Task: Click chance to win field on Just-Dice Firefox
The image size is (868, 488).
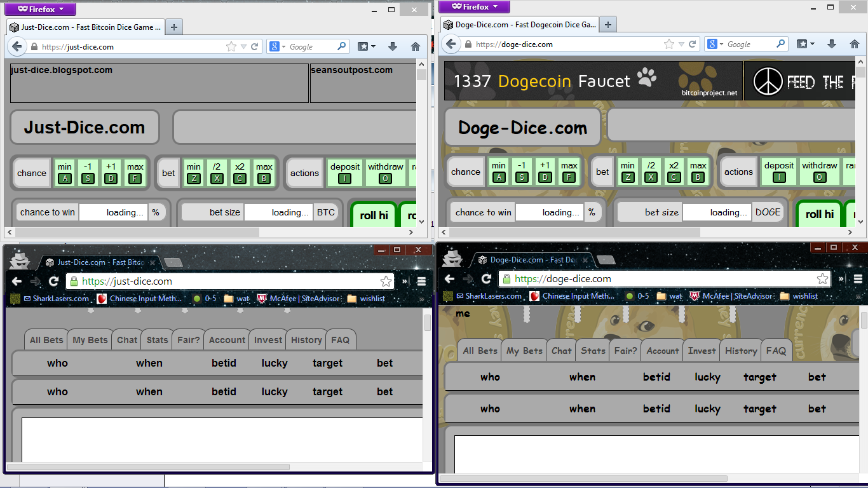Action: click(113, 212)
